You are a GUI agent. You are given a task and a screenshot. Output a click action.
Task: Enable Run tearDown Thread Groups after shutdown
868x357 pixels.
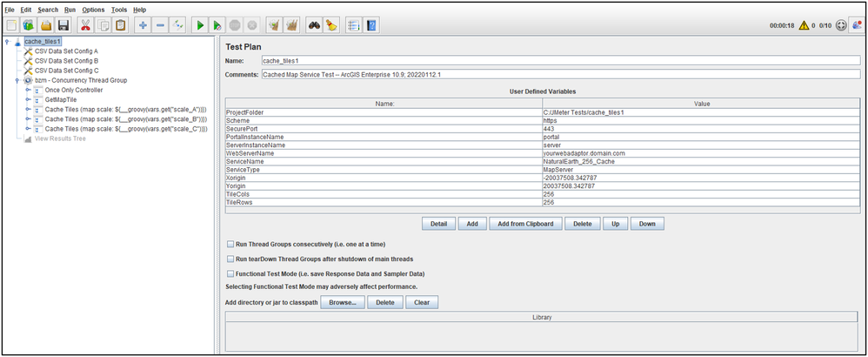click(x=230, y=259)
